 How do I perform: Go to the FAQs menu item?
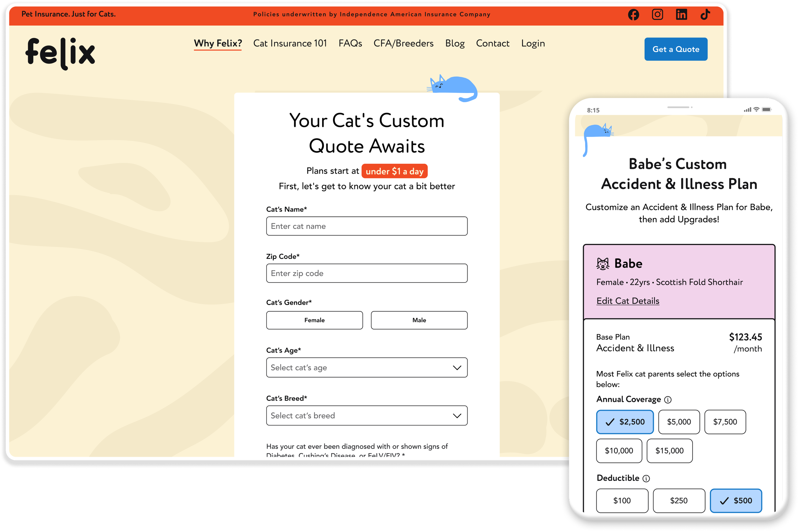pos(350,43)
